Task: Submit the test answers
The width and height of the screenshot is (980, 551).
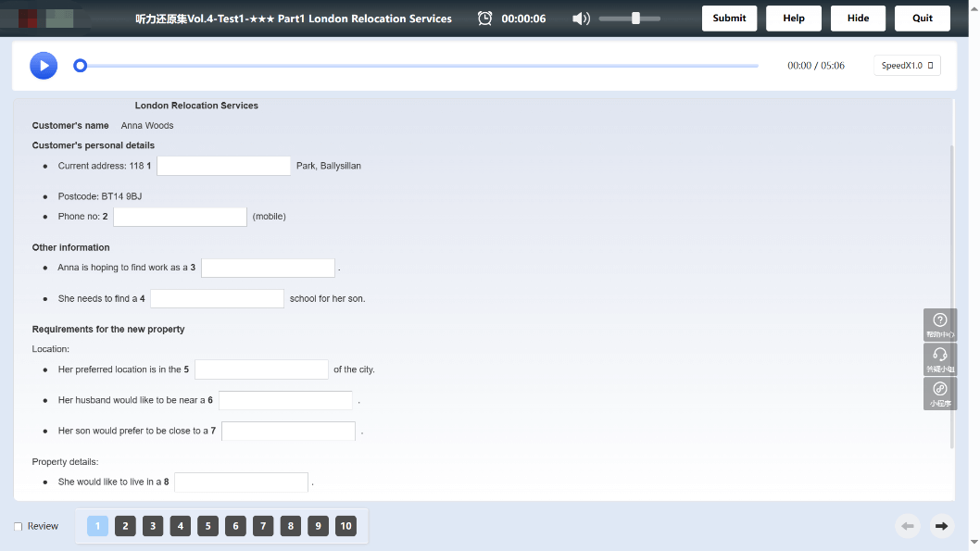Action: pos(729,19)
